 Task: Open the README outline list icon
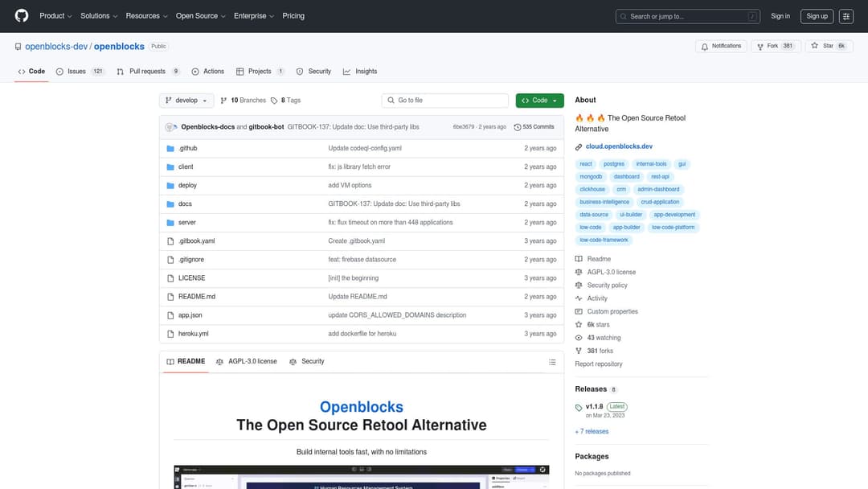point(552,362)
